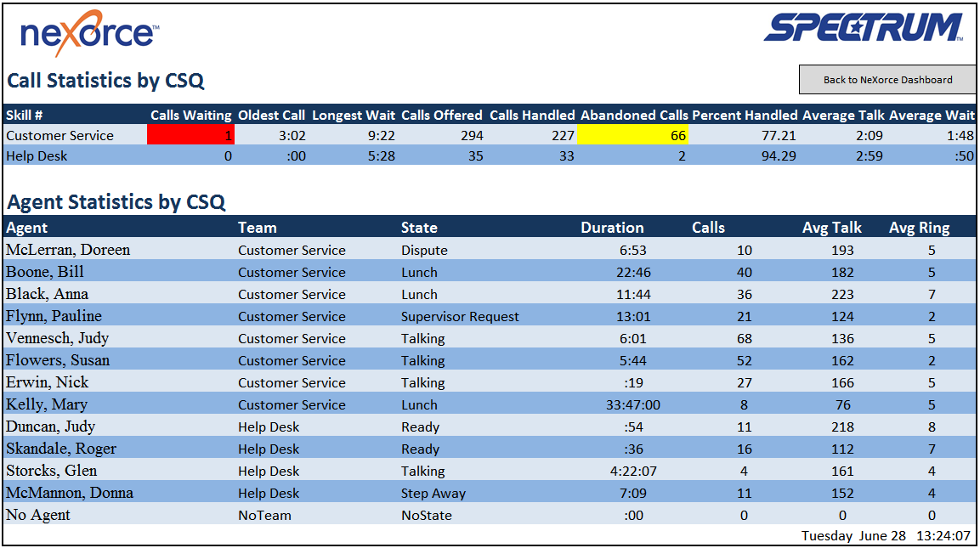Click the Call Statistics by CSQ heading
This screenshot has height=548, width=980.
tap(105, 80)
